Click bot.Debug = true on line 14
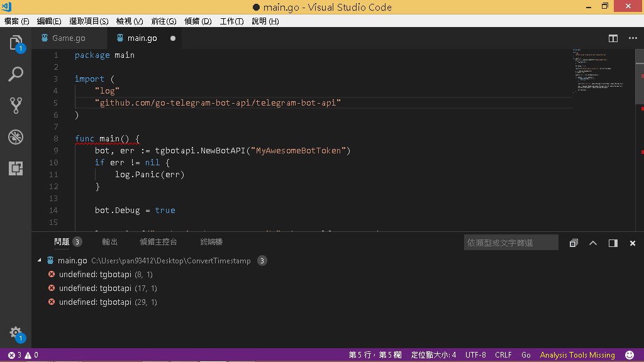 pyautogui.click(x=135, y=210)
